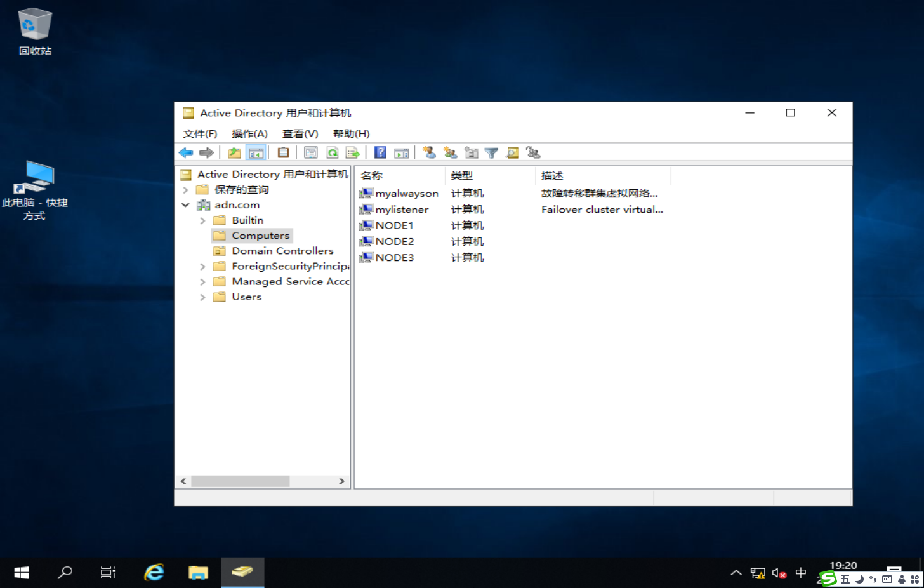
Task: Expand the ForeignSecurityPrincipals container
Action: click(202, 266)
